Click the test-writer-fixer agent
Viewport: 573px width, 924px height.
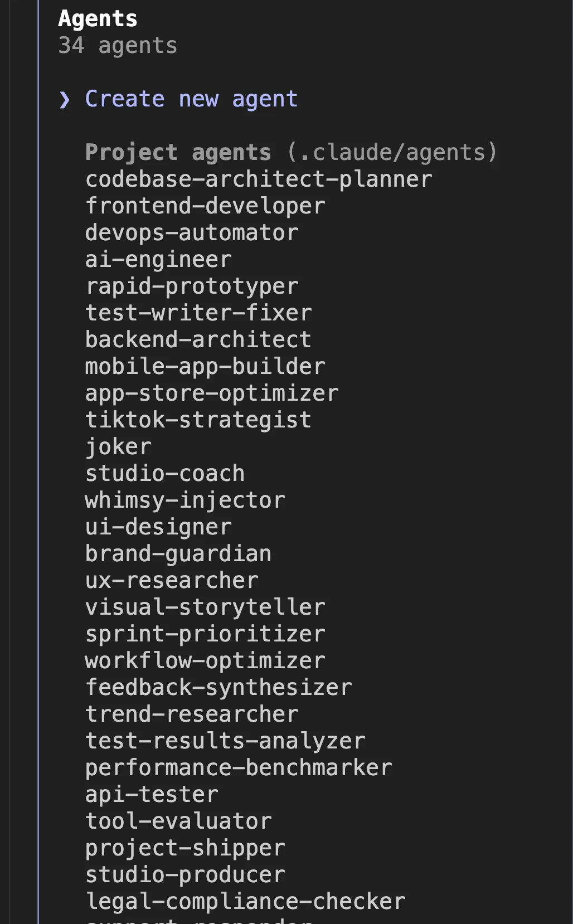(x=198, y=313)
